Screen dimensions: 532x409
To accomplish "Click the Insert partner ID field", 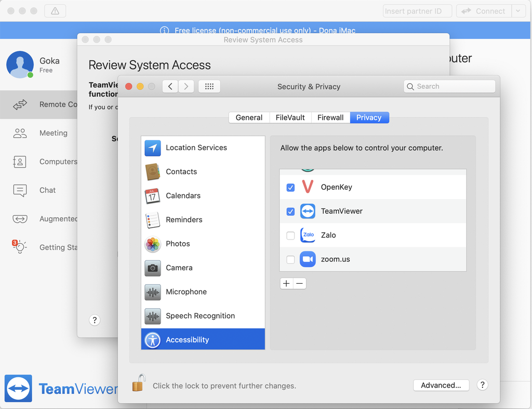I will (417, 11).
